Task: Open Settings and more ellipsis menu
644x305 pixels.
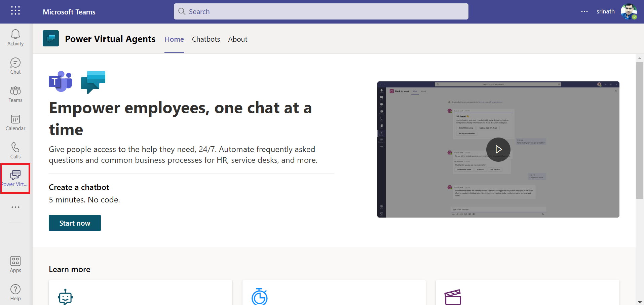Action: [584, 11]
